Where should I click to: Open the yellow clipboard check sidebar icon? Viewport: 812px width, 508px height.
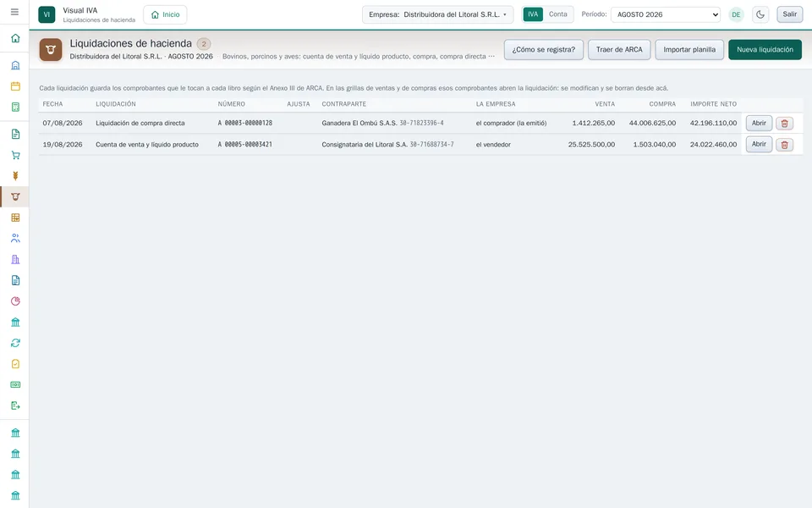tap(15, 364)
